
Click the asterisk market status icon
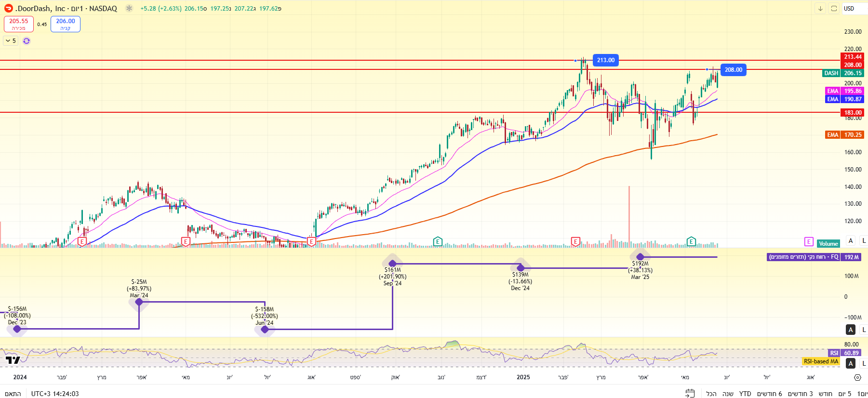(129, 8)
